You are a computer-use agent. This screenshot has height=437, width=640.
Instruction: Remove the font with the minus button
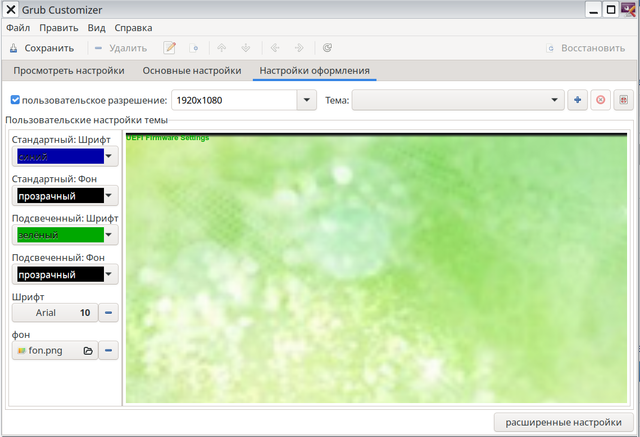tap(109, 313)
